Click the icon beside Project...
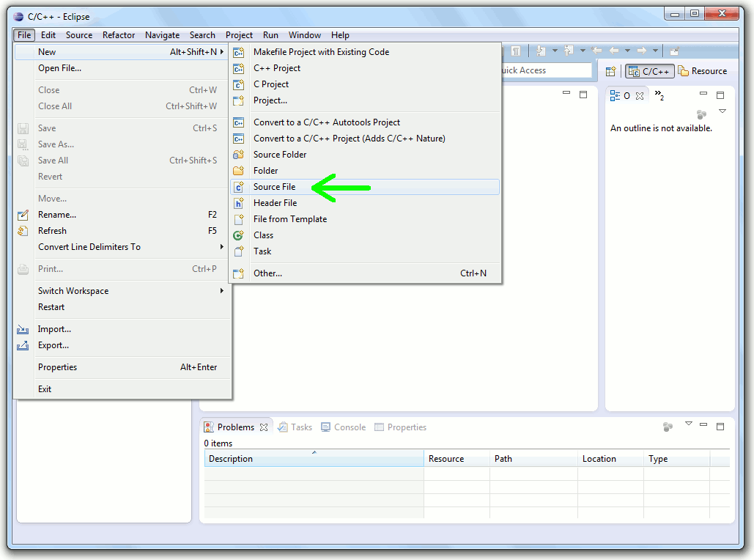Viewport: 754px width, 560px height. click(x=239, y=100)
